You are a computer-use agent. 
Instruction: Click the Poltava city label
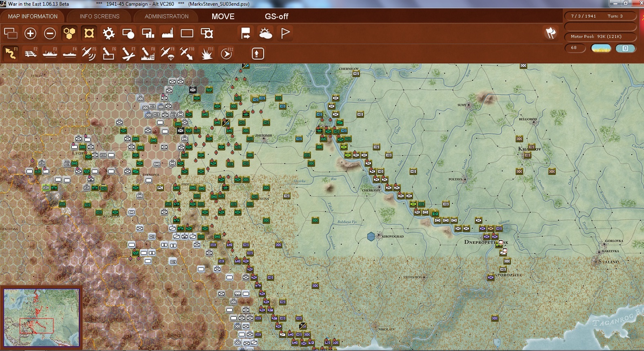click(455, 179)
